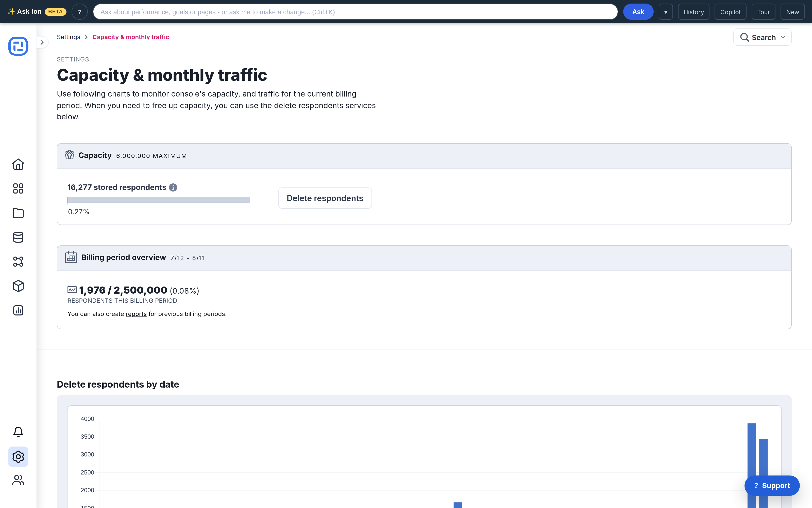Click Capacity & monthly traffic breadcrumb
The image size is (812, 508).
130,37
